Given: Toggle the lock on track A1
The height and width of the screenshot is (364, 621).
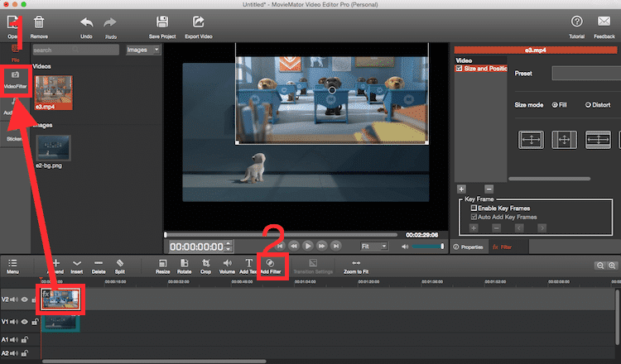Looking at the screenshot, I should 25,339.
